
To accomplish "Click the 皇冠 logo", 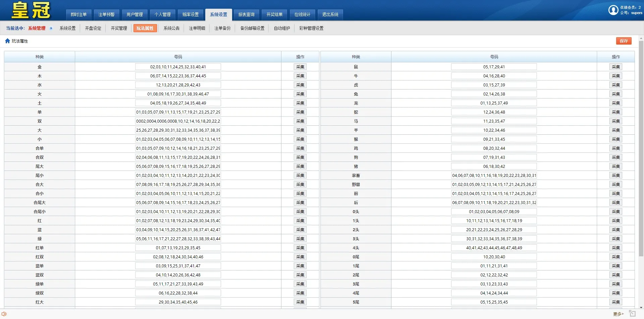I will (30, 10).
